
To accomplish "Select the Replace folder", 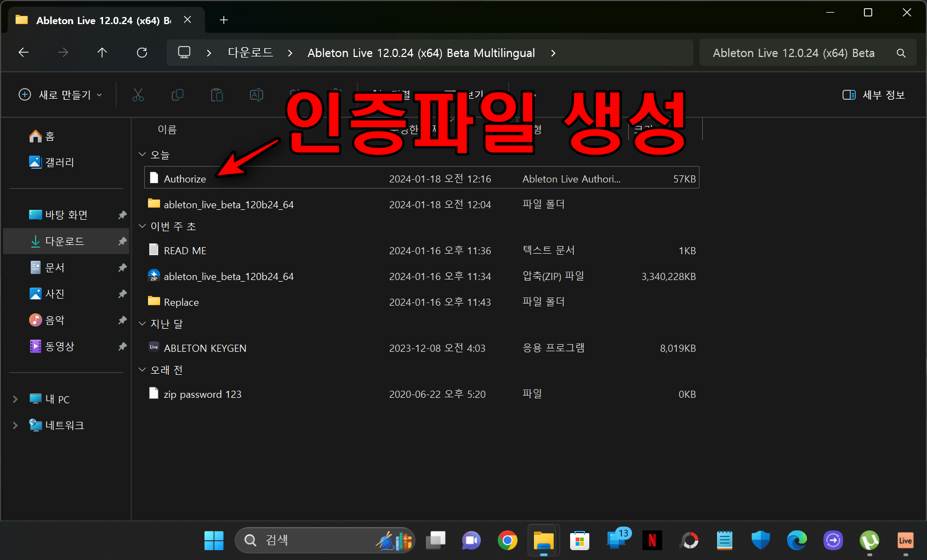I will click(x=422, y=302).
